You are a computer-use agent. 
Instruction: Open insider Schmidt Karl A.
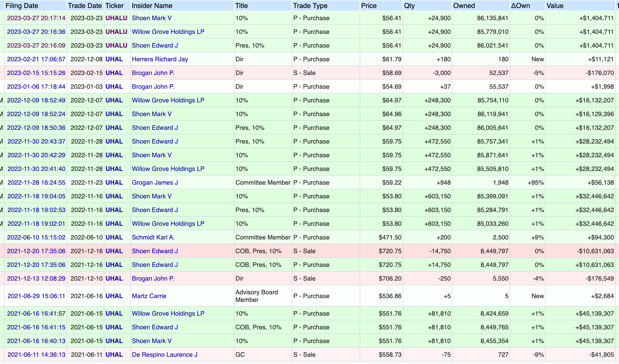153,237
